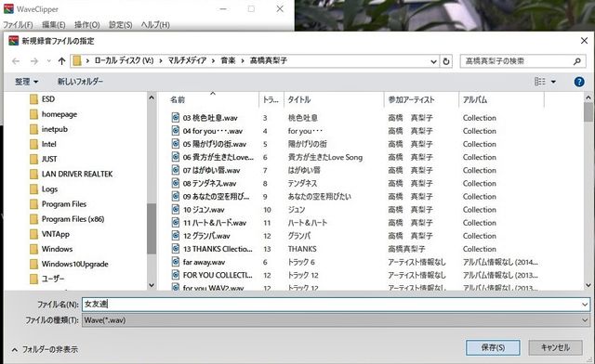Viewport: 595px width, 364px height.
Task: Open the file name history dropdown
Action: click(x=585, y=304)
